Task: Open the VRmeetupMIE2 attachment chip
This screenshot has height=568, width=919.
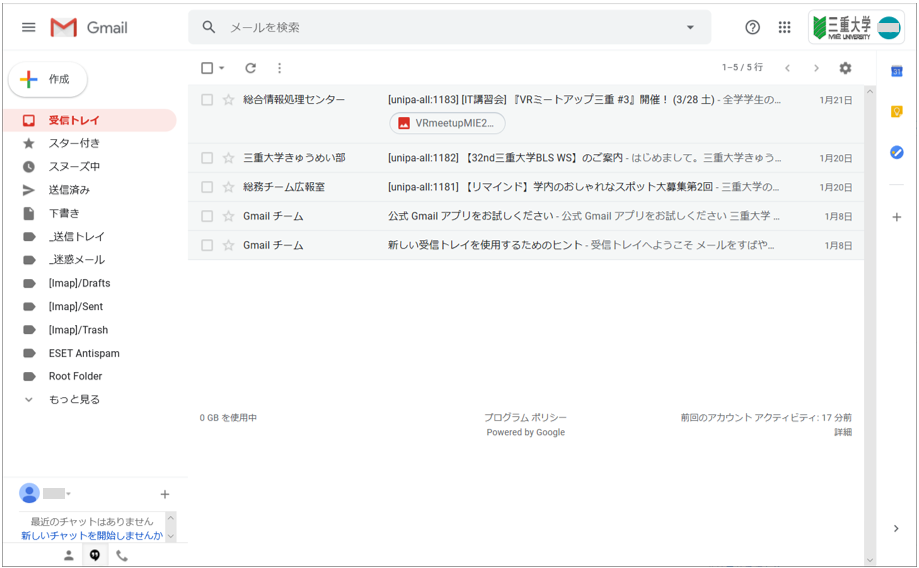Action: pyautogui.click(x=447, y=123)
